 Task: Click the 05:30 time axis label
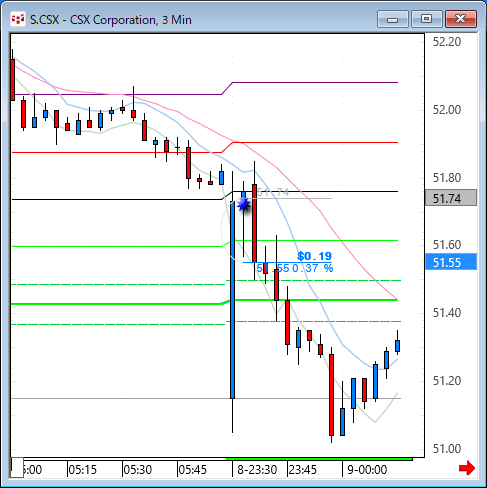(138, 470)
